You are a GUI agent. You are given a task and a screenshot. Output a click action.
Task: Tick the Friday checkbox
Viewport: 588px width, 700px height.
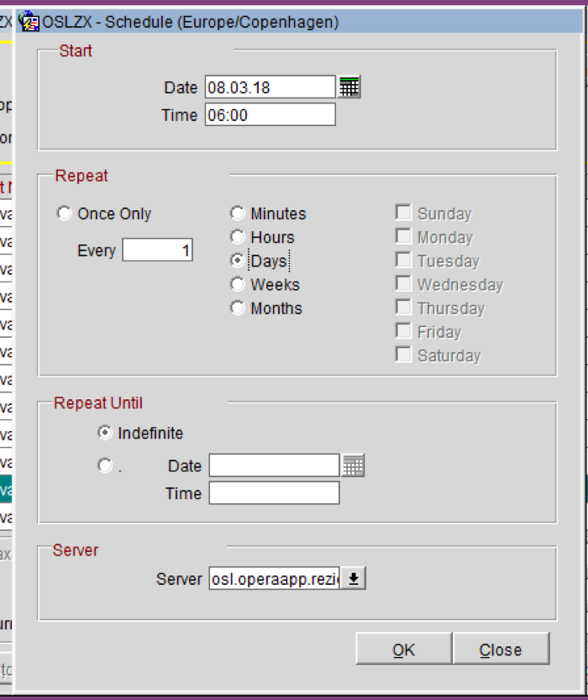[x=403, y=331]
